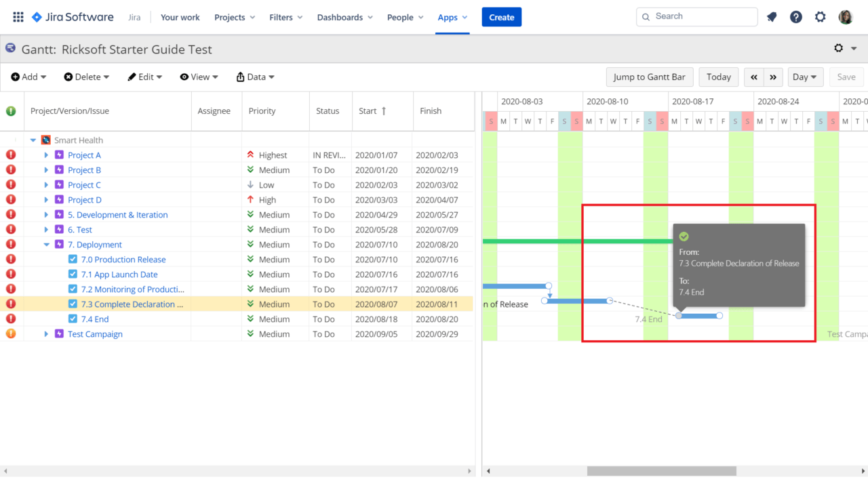Expand the Project A tree node
Viewport: 868px width, 488px height.
46,155
